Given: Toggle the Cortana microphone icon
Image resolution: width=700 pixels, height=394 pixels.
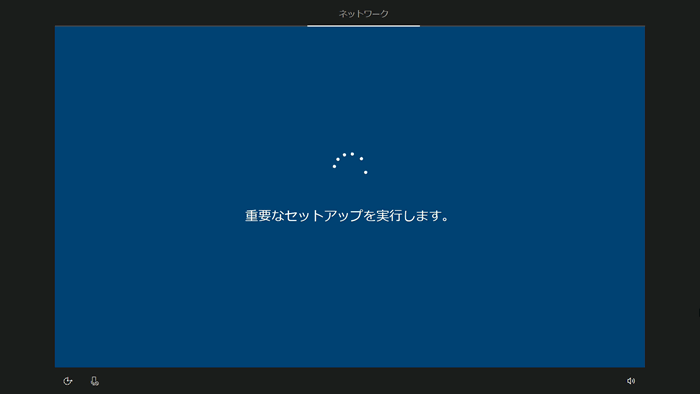Looking at the screenshot, I should 95,381.
